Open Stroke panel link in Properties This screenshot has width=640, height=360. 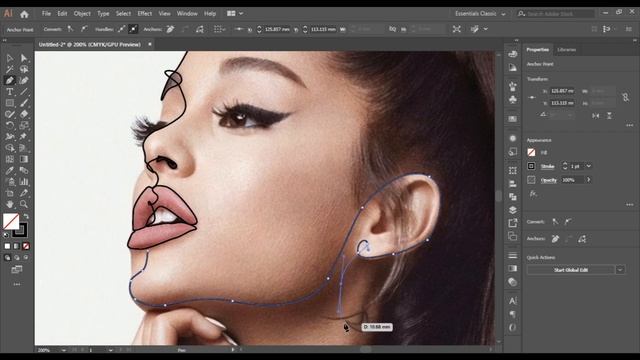point(547,167)
